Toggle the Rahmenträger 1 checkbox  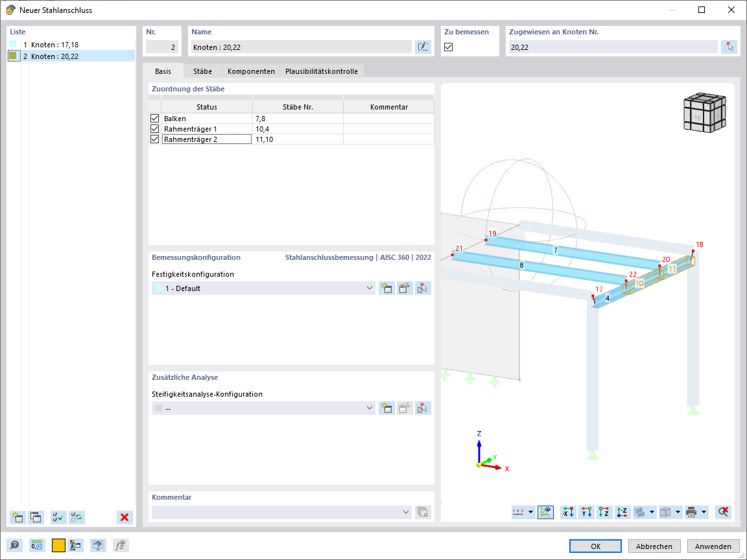click(154, 128)
